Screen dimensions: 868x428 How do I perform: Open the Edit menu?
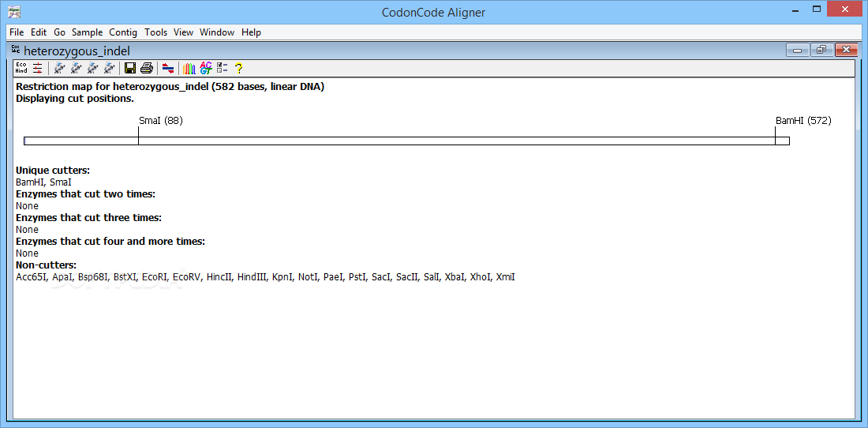[39, 32]
